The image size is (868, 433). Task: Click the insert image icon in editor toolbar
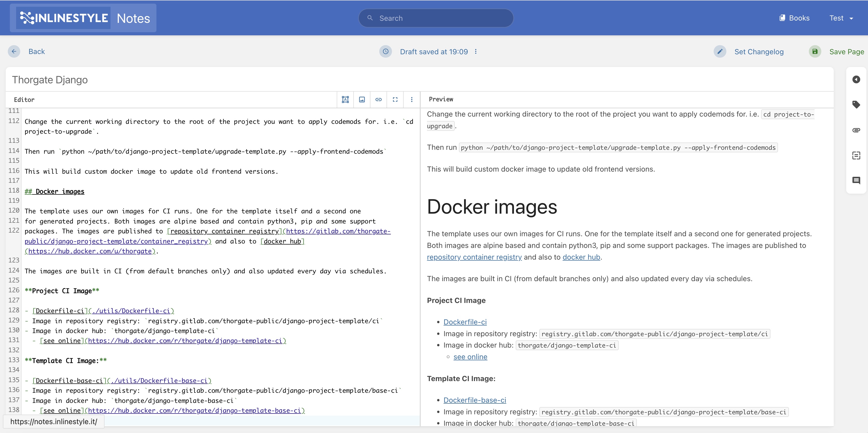(362, 99)
